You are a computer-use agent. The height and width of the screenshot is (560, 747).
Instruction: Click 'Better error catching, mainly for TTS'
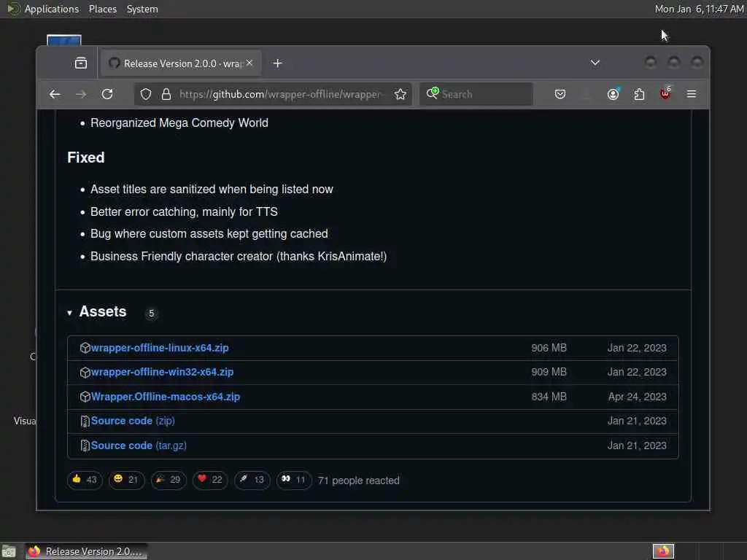(x=184, y=211)
